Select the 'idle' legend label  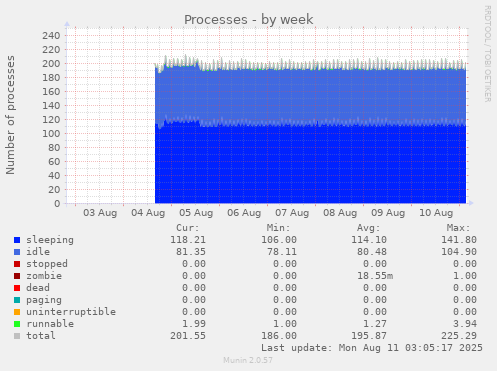38,252
